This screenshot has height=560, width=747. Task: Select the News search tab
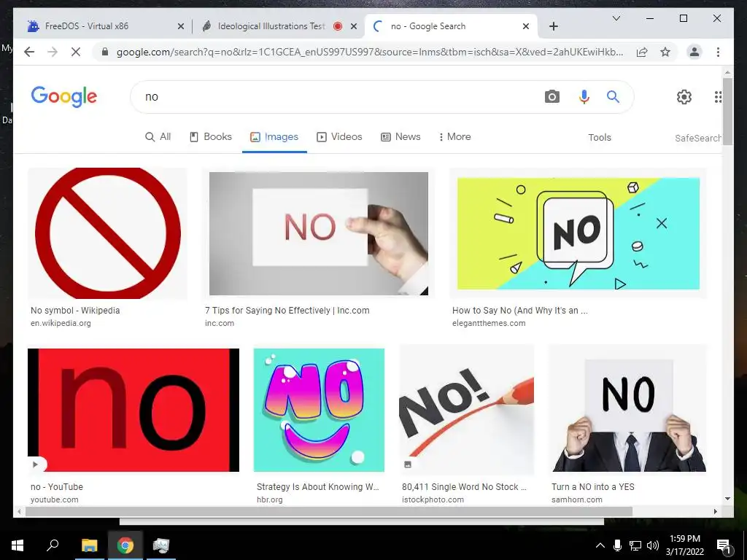coord(400,136)
